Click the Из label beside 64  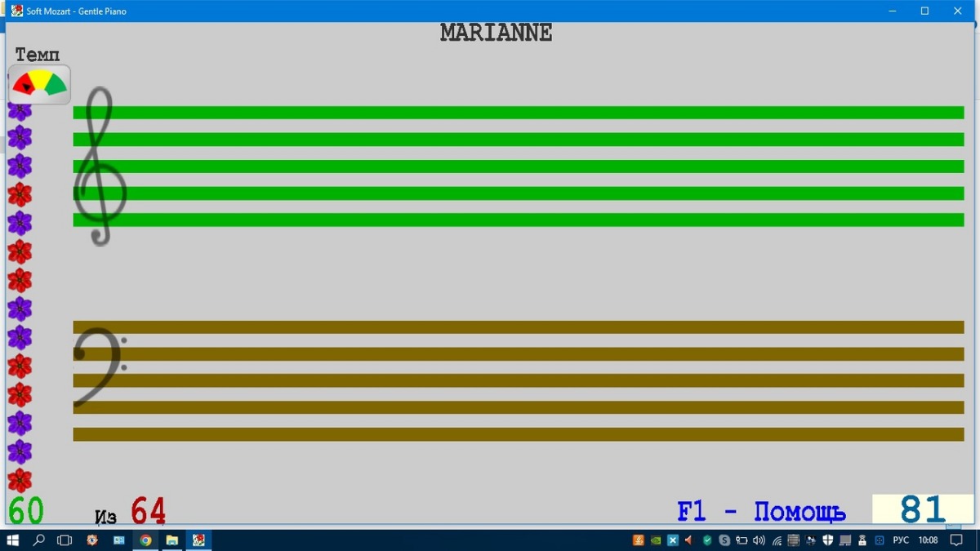click(x=105, y=517)
